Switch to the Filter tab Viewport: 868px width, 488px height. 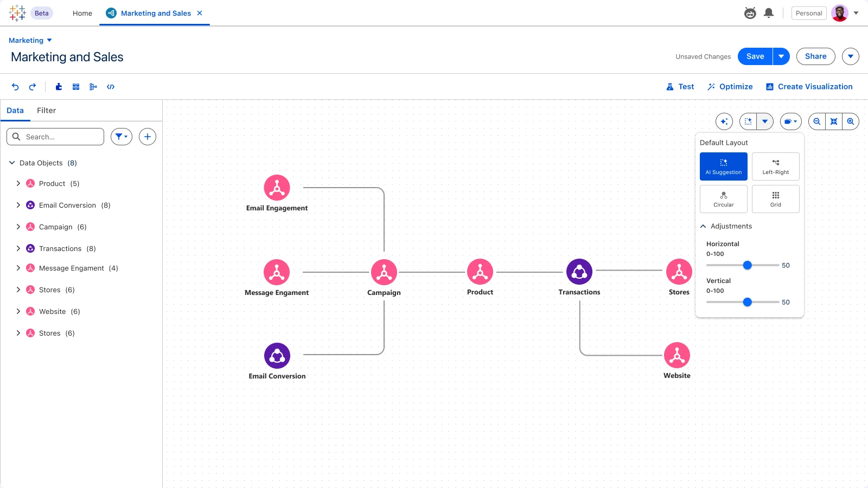coord(46,111)
